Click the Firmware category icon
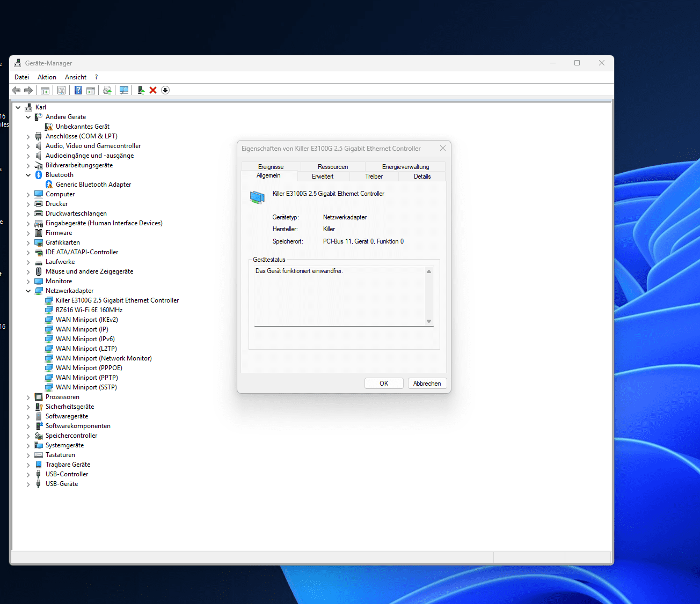This screenshot has width=700, height=604. click(x=39, y=233)
